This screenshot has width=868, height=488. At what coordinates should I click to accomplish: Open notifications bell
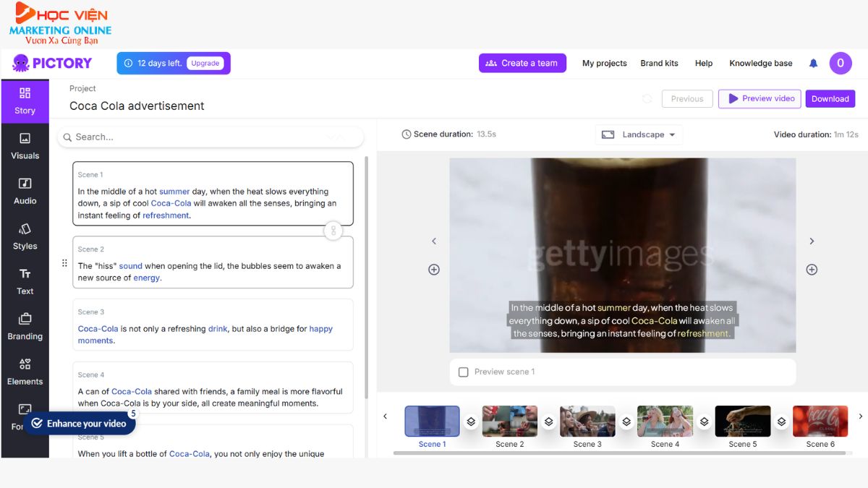pyautogui.click(x=813, y=63)
